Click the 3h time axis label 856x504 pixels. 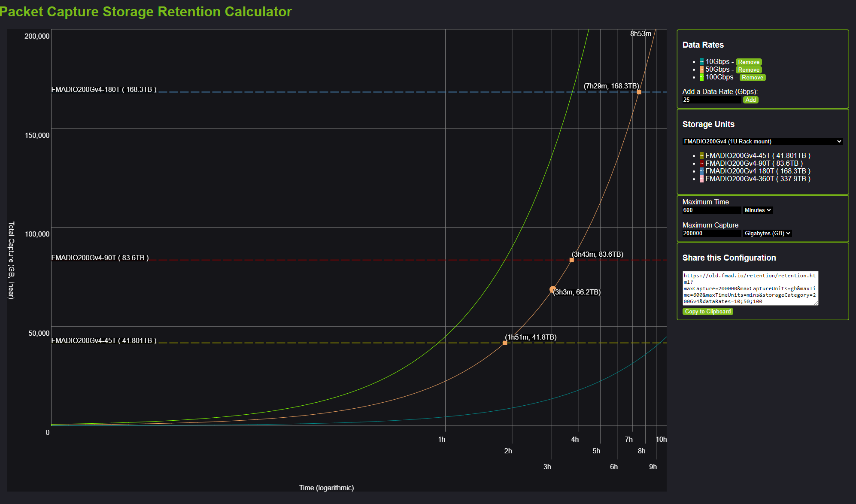547,467
